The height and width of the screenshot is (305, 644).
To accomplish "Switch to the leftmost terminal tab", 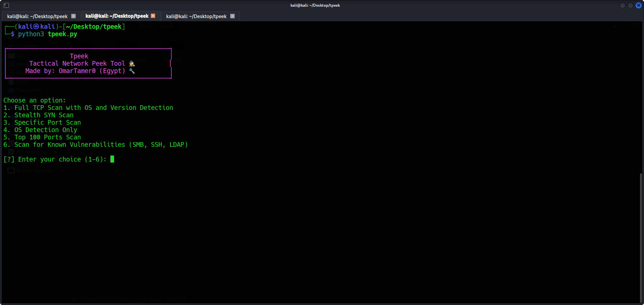I will 37,16.
